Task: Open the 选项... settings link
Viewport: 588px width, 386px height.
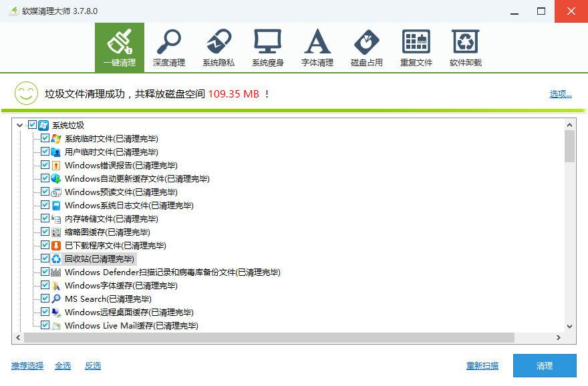Action: pyautogui.click(x=561, y=93)
